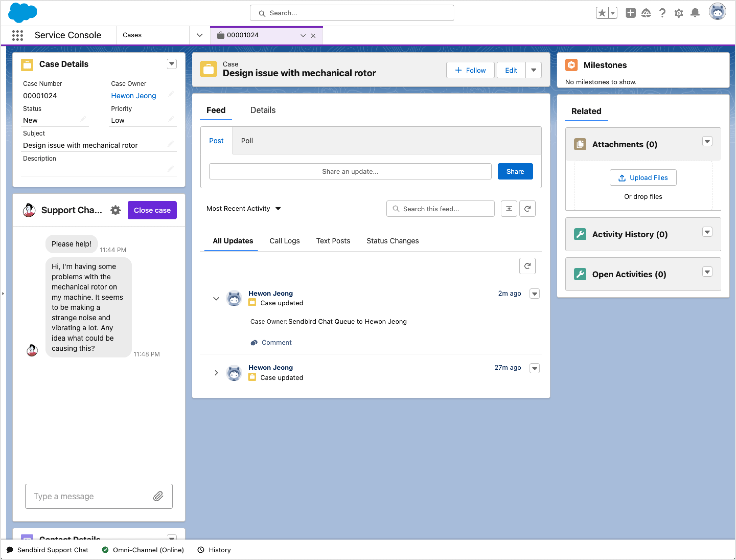Click the Close case button
736x560 pixels.
pos(152,210)
